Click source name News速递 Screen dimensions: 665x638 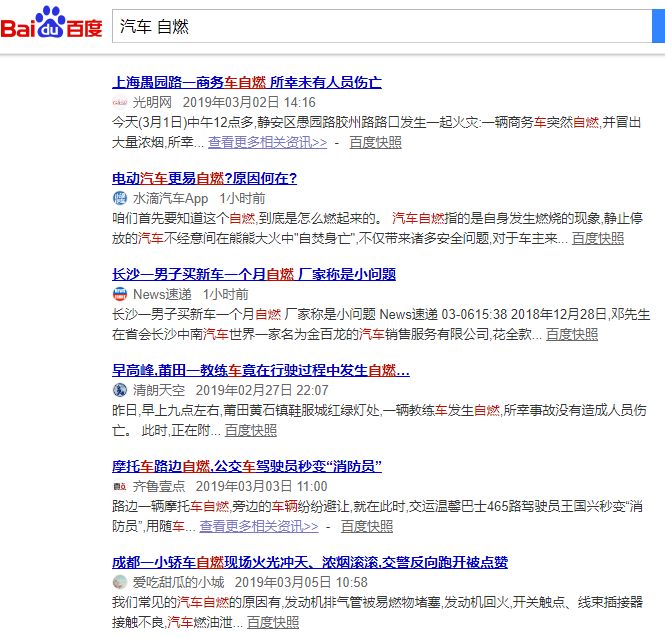[x=162, y=294]
